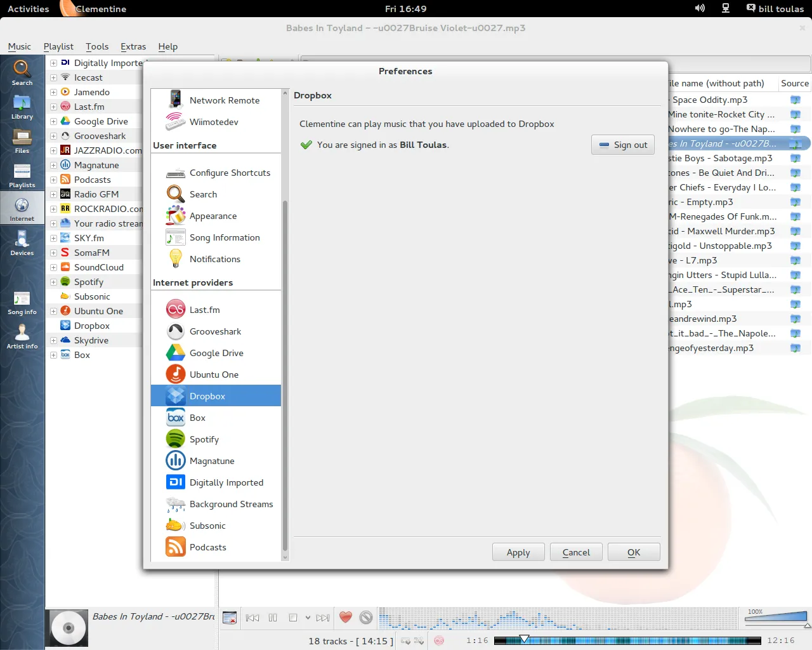Image resolution: width=812 pixels, height=650 pixels.
Task: Open Google Drive preferences page
Action: pos(216,353)
